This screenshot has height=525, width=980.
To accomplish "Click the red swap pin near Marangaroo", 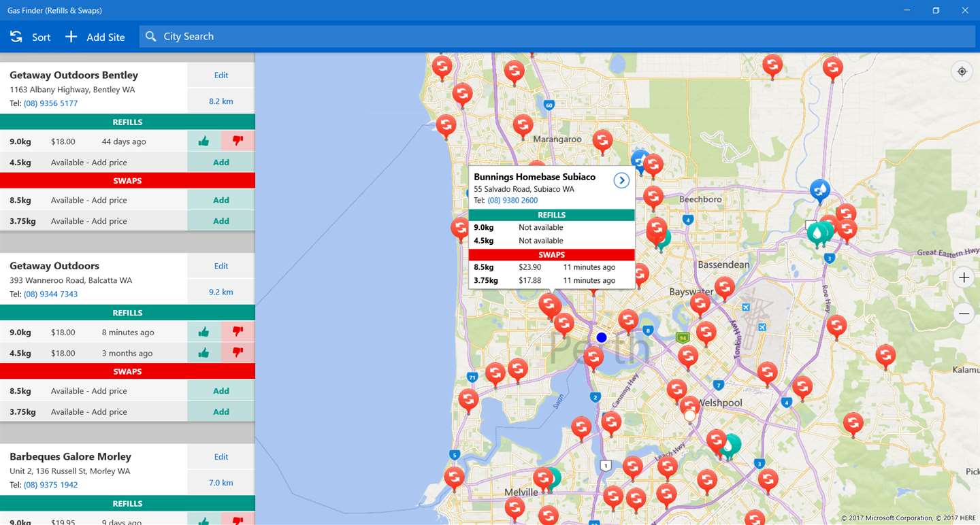I will coord(523,125).
